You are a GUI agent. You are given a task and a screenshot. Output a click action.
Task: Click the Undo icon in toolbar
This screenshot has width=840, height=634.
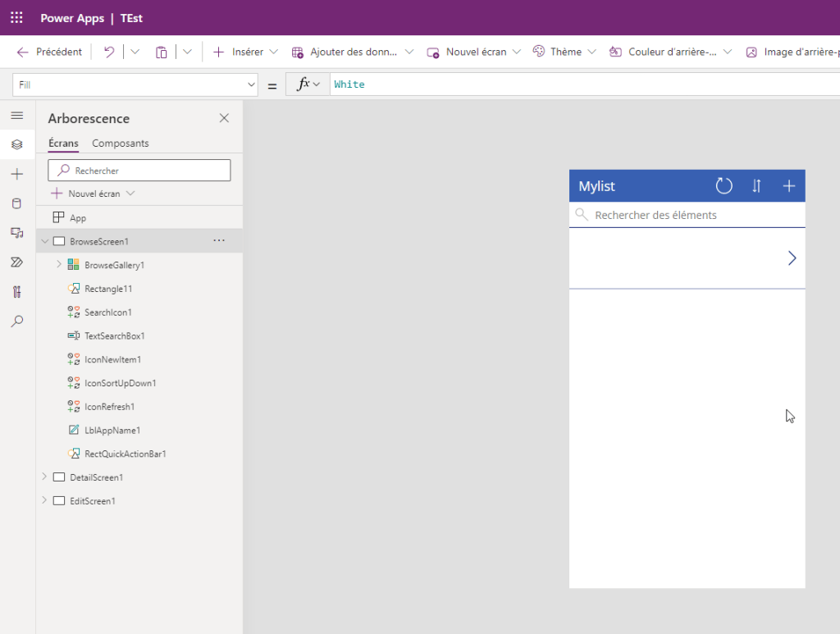[x=109, y=52]
